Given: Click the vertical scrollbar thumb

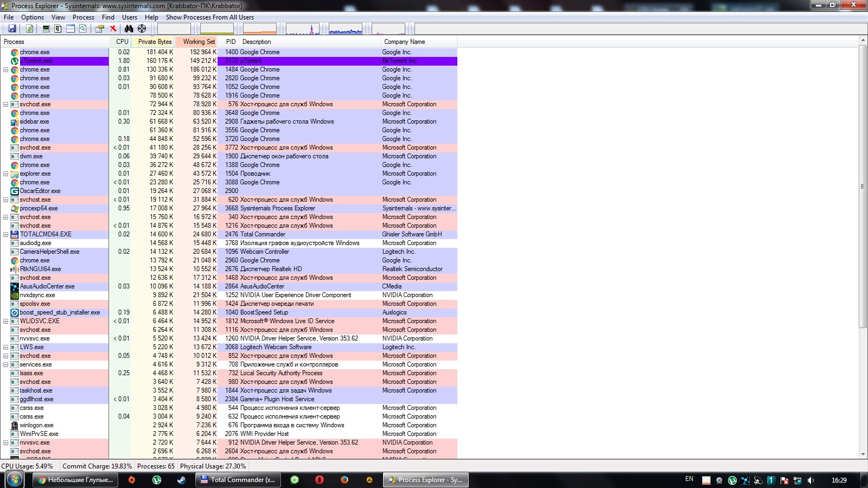Looking at the screenshot, I should point(863,187).
